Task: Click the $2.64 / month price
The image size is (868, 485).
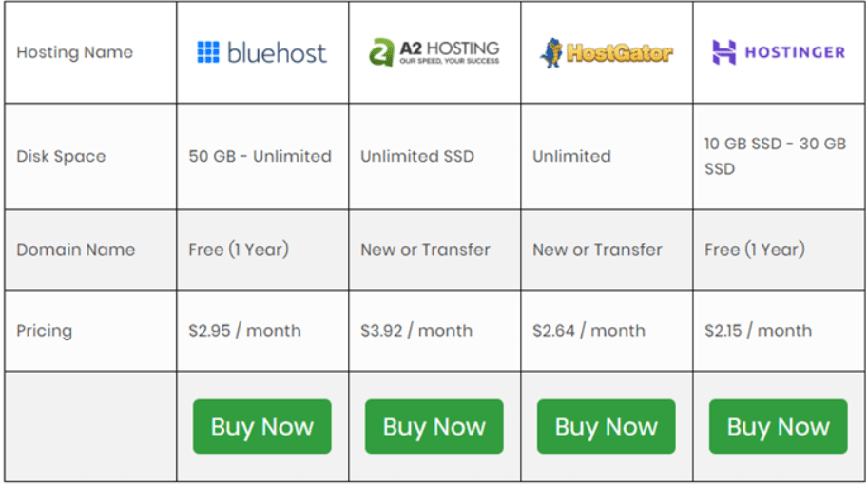Action: 589,331
